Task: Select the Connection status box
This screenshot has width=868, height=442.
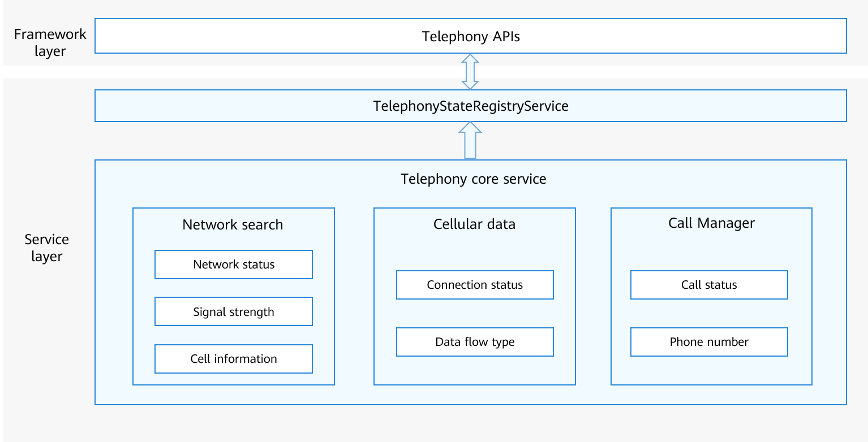Action: pyautogui.click(x=474, y=285)
